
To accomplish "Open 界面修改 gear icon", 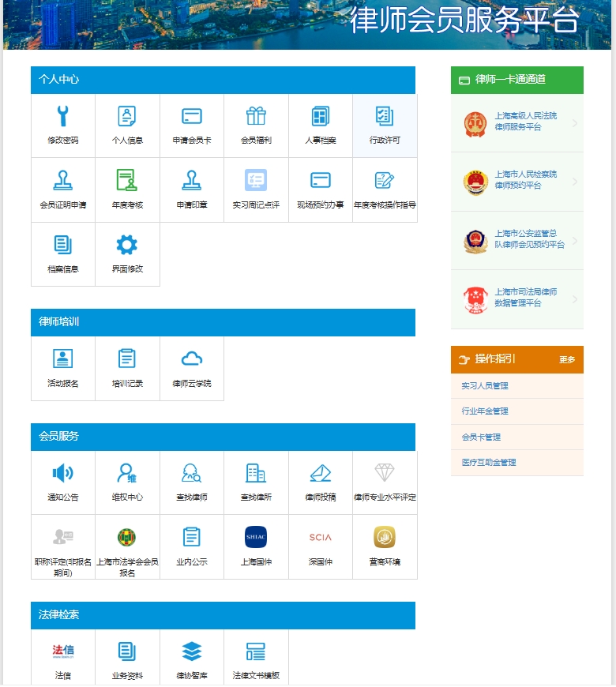I will [x=127, y=245].
